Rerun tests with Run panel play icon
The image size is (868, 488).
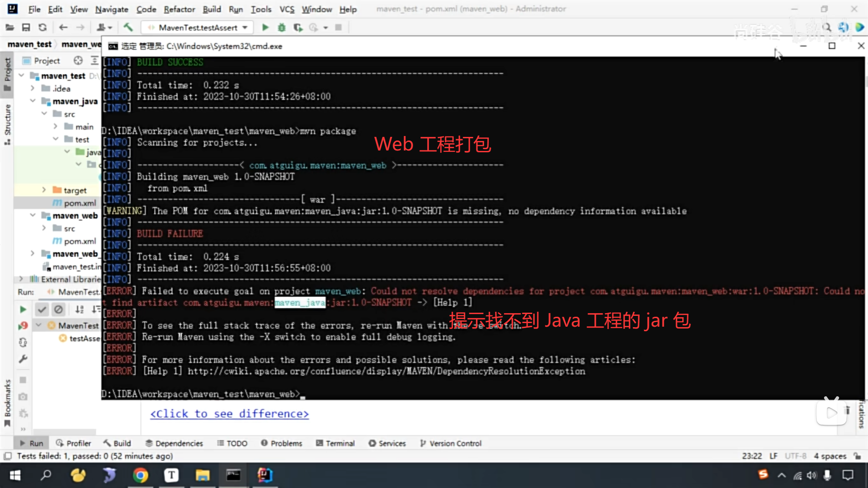tap(23, 310)
